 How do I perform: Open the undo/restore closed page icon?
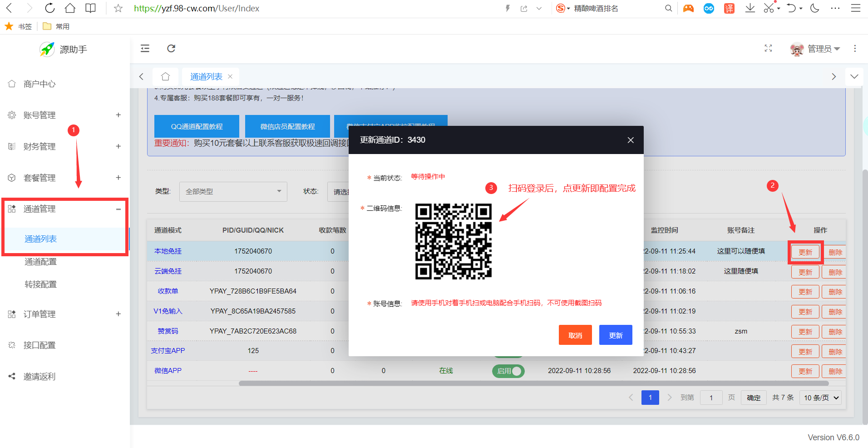pos(792,8)
